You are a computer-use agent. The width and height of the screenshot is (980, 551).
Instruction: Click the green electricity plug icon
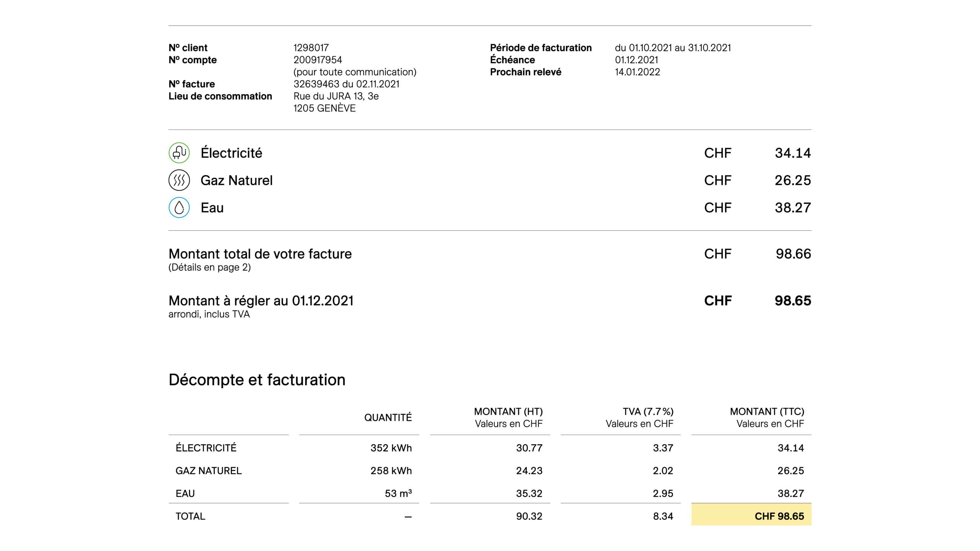(179, 153)
